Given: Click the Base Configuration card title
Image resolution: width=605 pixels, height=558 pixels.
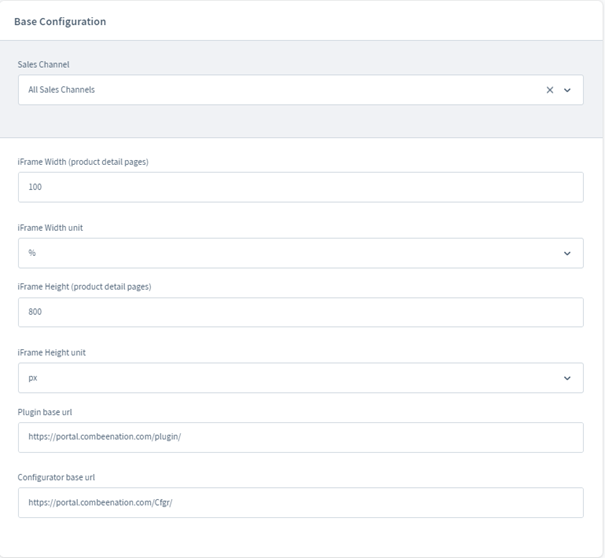Looking at the screenshot, I should 60,21.
